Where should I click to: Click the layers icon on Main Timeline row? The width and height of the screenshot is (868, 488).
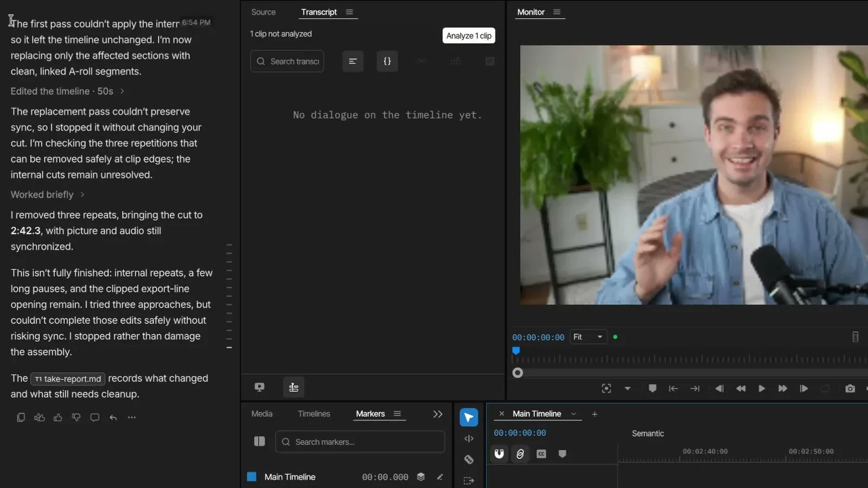[x=421, y=477]
